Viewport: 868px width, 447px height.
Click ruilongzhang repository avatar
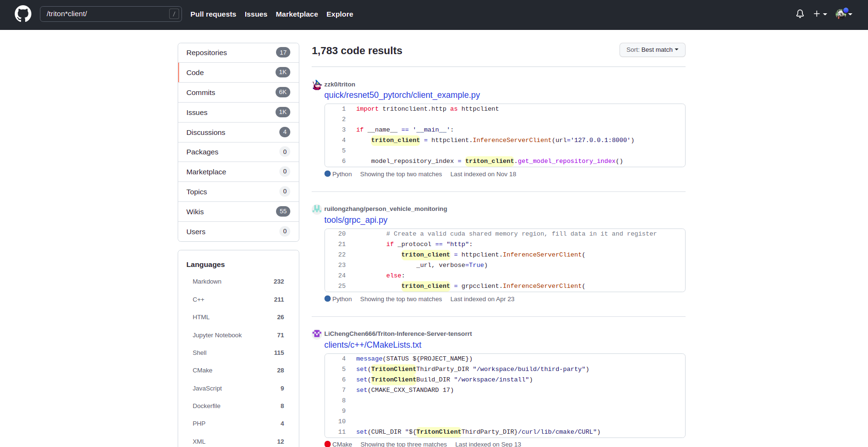pos(317,209)
